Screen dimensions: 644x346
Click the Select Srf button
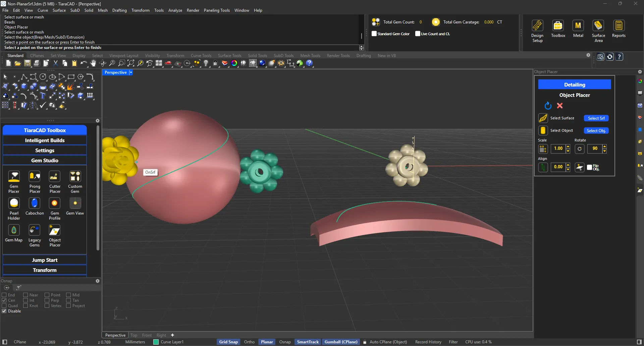[x=596, y=118]
